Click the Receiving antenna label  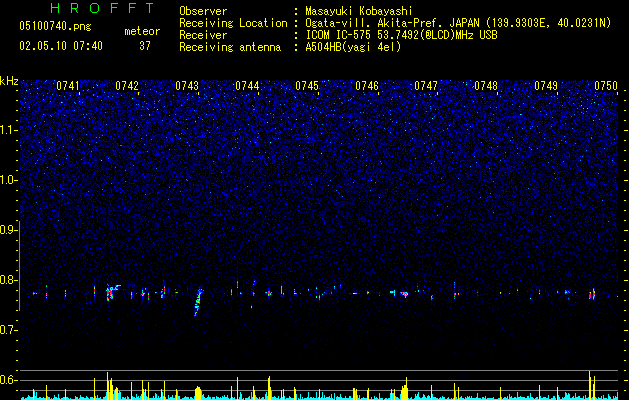tap(230, 47)
